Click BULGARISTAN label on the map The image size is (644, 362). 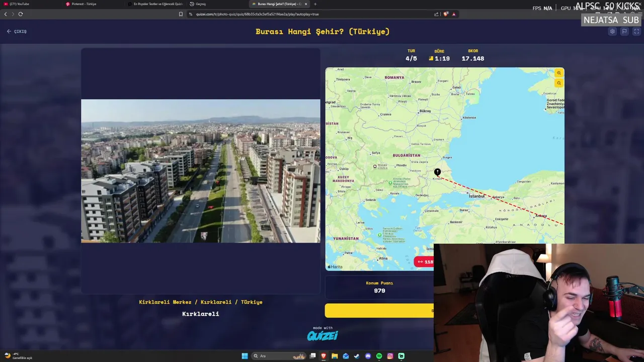(407, 155)
